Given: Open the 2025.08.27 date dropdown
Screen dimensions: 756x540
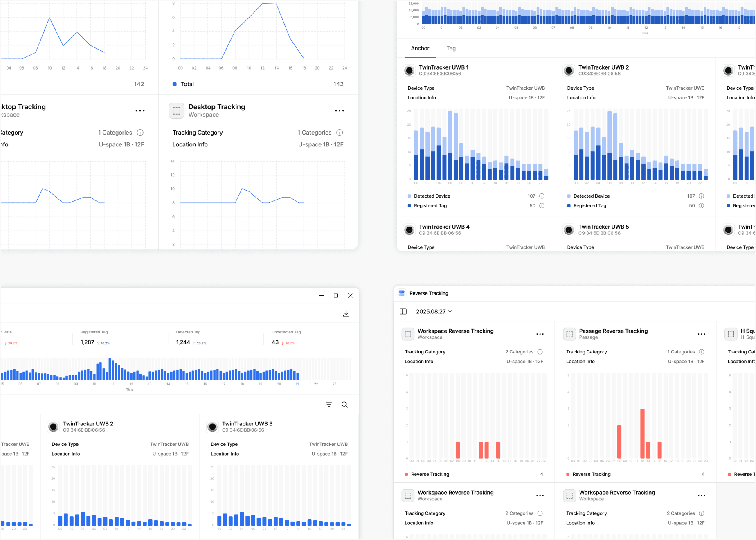Looking at the screenshot, I should tap(433, 311).
